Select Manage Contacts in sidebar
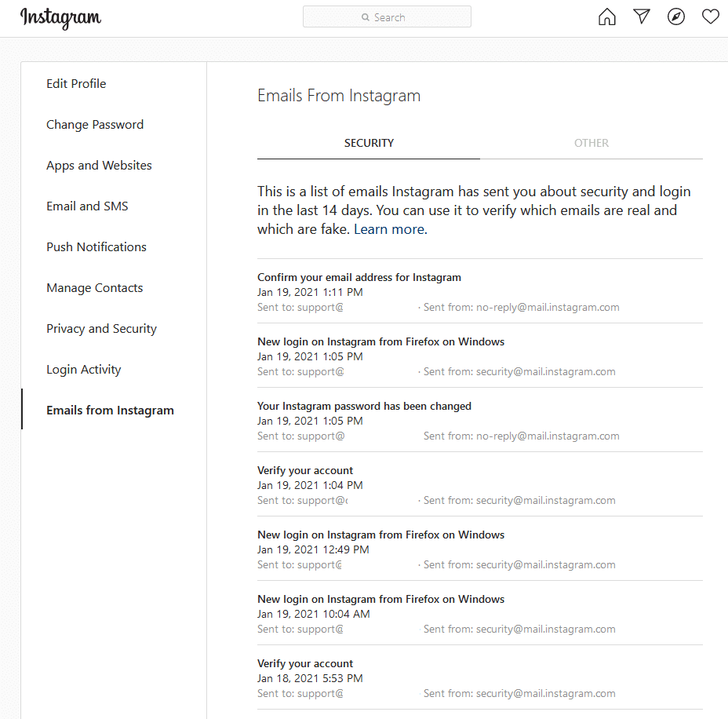 (x=95, y=288)
